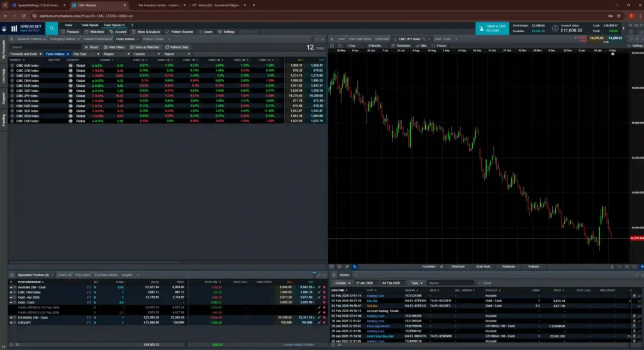This screenshot has width=644, height=350.
Task: Open the Pattern Scanner menu
Action: [x=179, y=31]
